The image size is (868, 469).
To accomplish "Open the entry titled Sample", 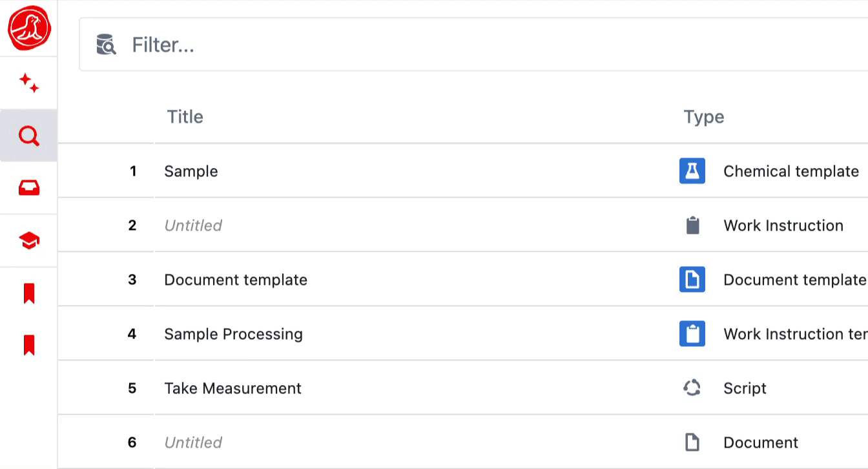I will point(191,171).
